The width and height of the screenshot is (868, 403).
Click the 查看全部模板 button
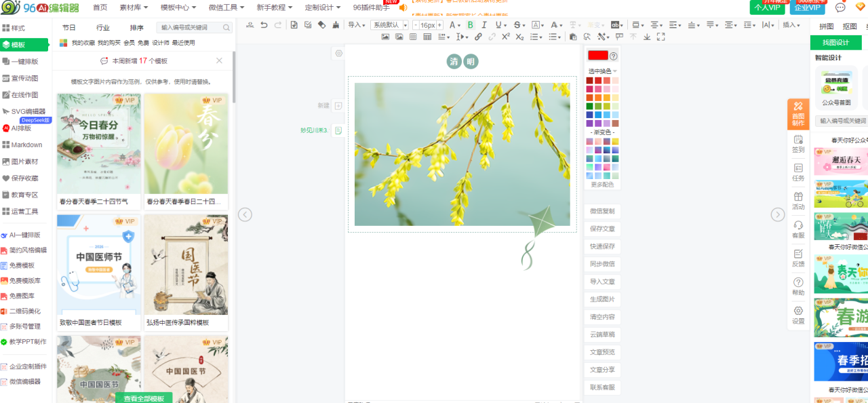point(144,398)
